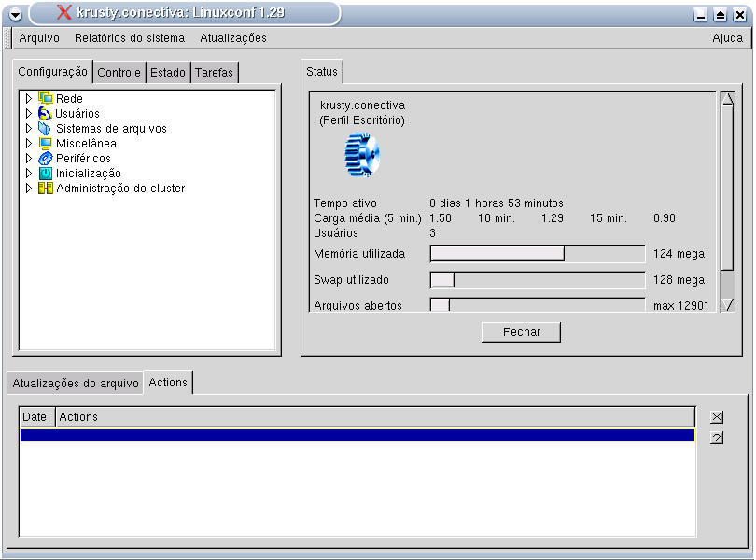Viewport: 756px width, 560px height.
Task: Expand the Sistemas de arquivos node
Action: (28, 128)
